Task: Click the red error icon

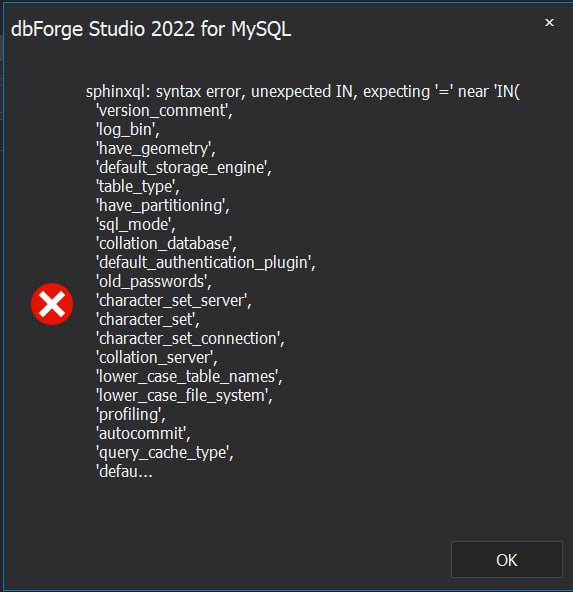Action: (x=52, y=304)
